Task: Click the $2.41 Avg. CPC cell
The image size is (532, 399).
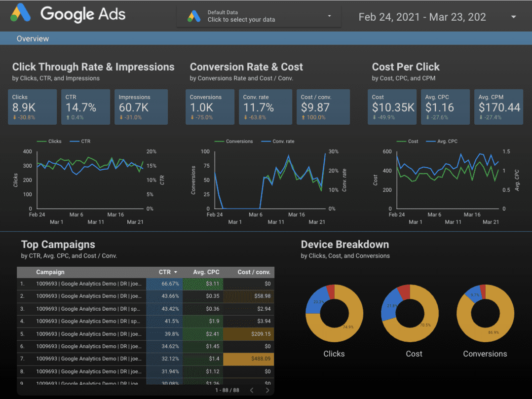Action: tap(203, 334)
